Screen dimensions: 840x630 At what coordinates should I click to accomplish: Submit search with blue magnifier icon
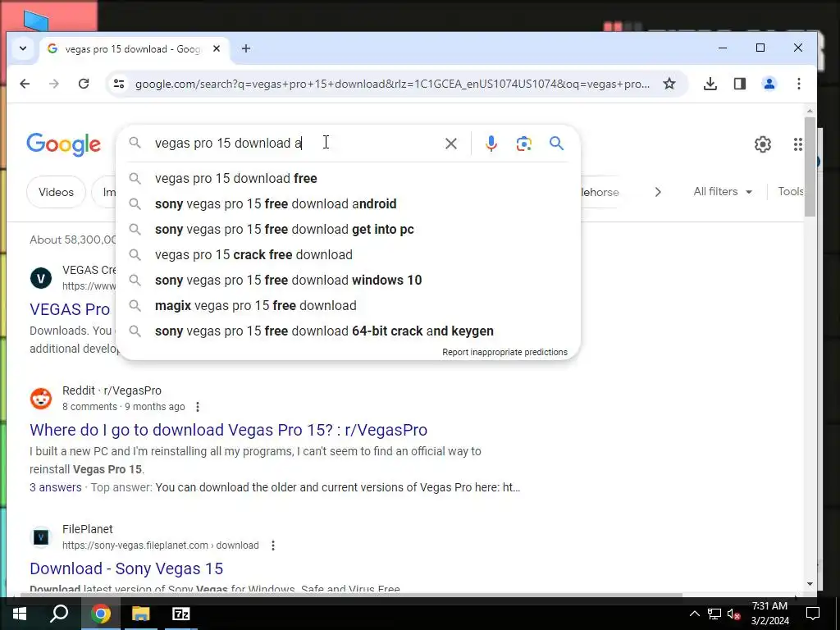(x=557, y=144)
